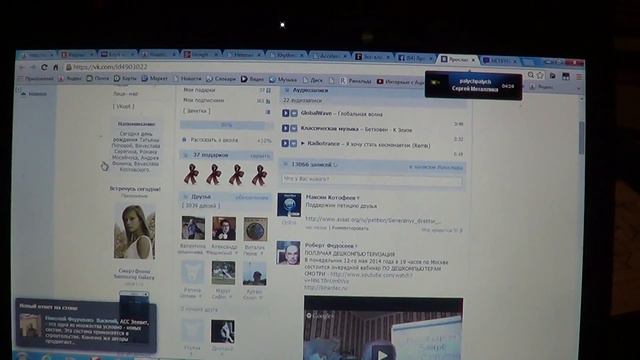Open the Новости bookmark
Viewport: 640px width, 360px height.
click(187, 78)
